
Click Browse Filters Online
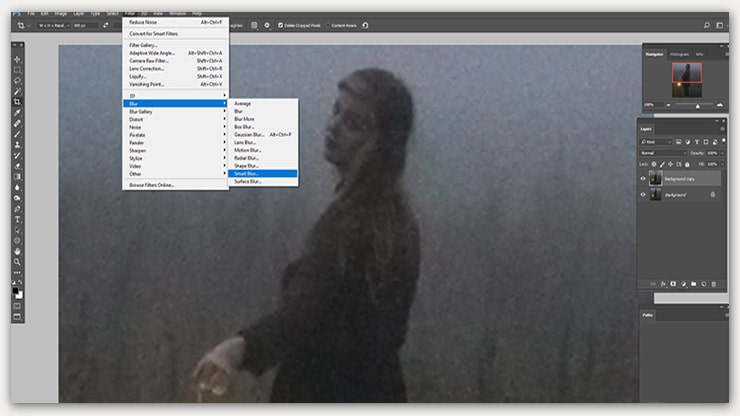click(151, 185)
